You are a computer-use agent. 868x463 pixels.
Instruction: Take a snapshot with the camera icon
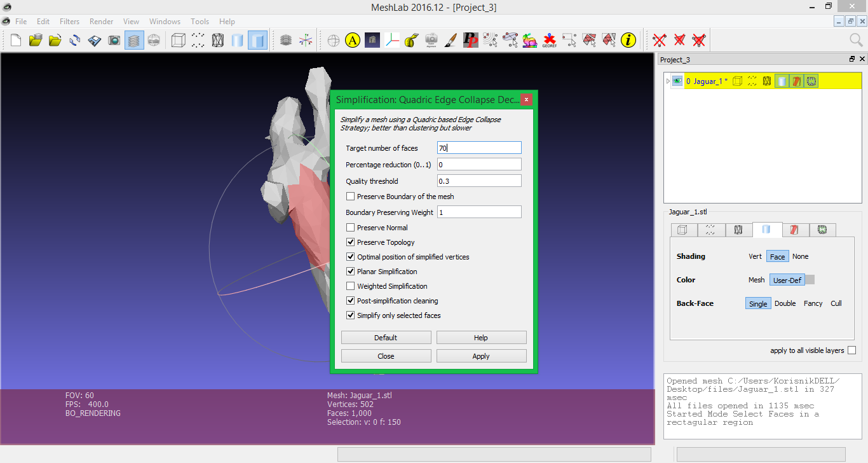114,41
